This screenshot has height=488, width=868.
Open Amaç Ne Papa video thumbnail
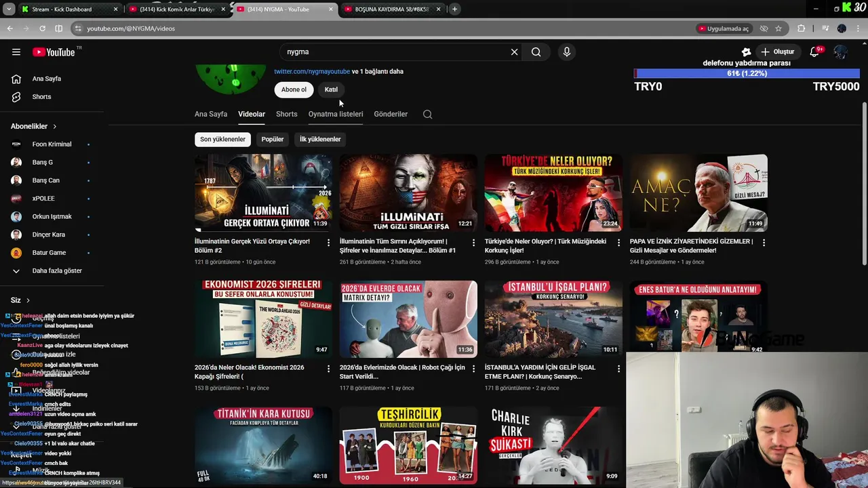698,192
